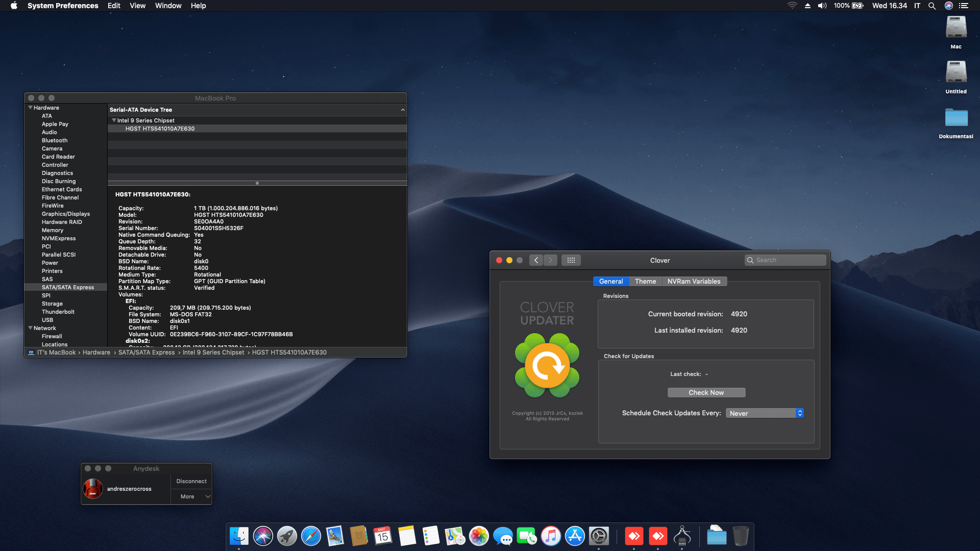
Task: Collapse the Hardware tree section
Action: coord(31,108)
